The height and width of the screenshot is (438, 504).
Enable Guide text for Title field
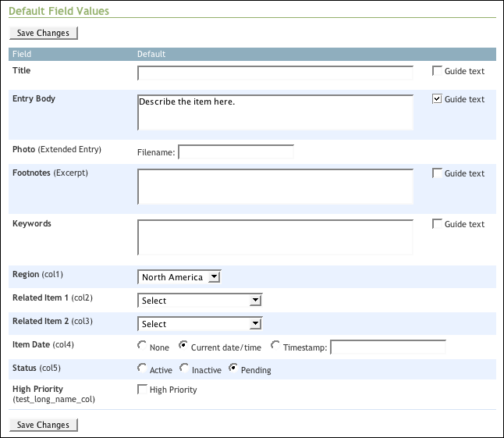click(x=437, y=71)
